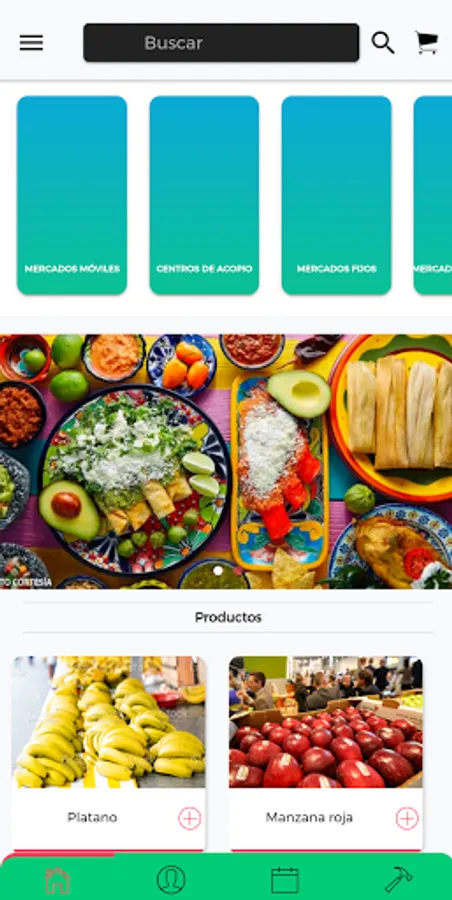This screenshot has width=452, height=900.
Task: Select the Centros de Acopio card
Action: [x=204, y=195]
